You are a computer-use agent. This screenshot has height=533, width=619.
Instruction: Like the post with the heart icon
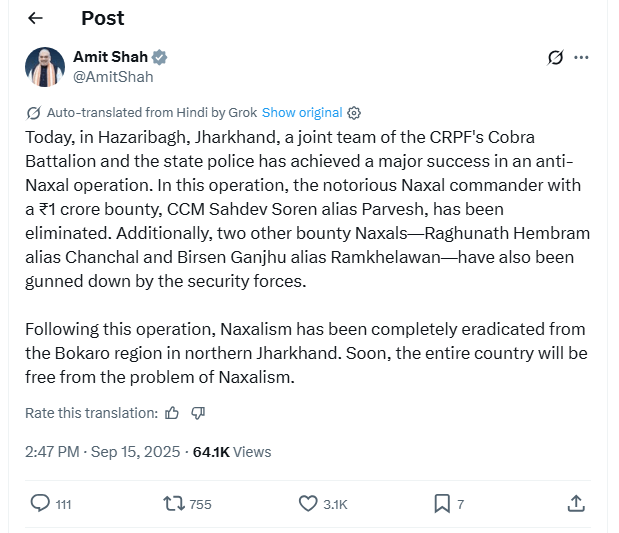coord(308,504)
